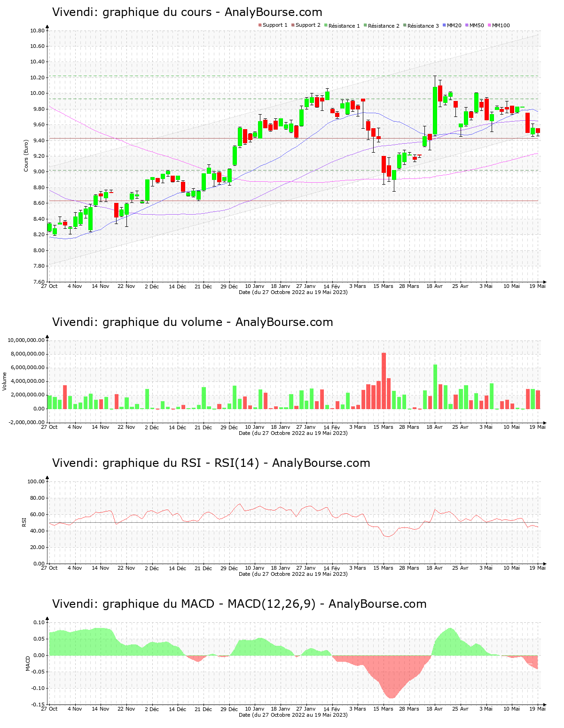Click the MM20 blue legend swatch

(x=444, y=25)
